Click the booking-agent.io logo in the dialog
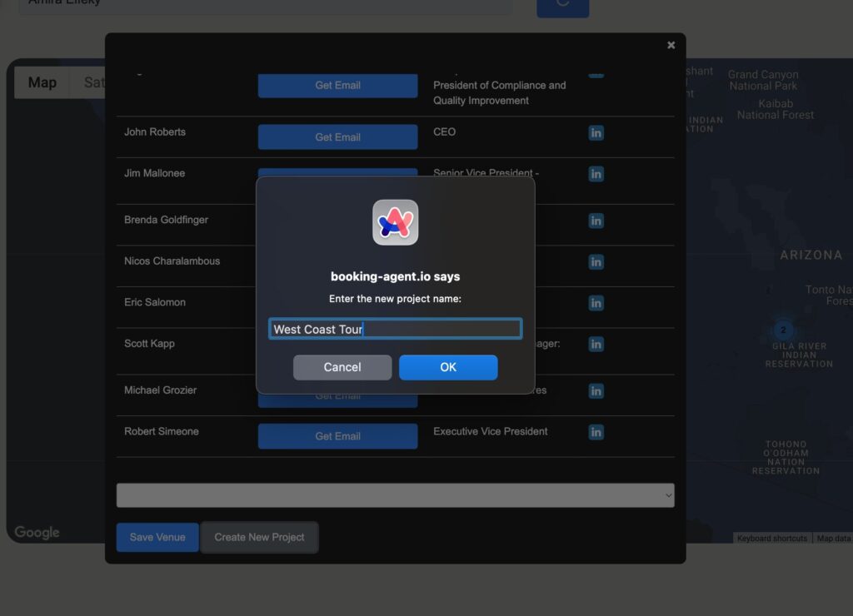Viewport: 853px width, 616px height. [395, 222]
